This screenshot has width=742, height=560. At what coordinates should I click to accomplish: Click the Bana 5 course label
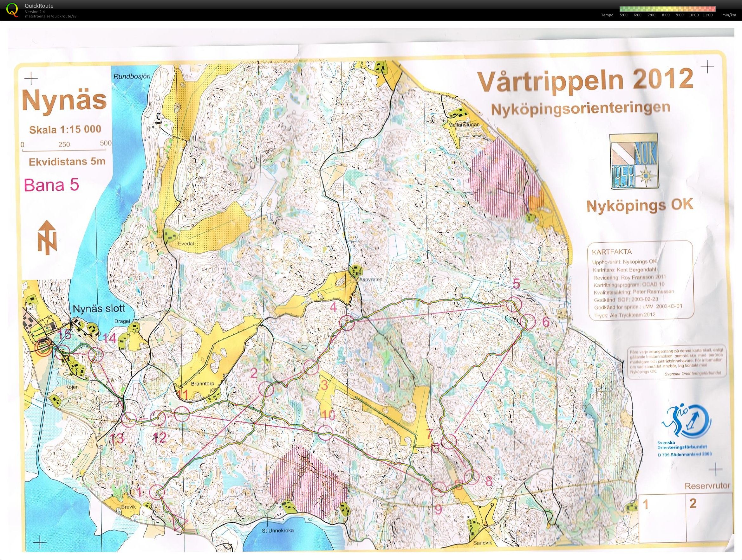coord(52,185)
